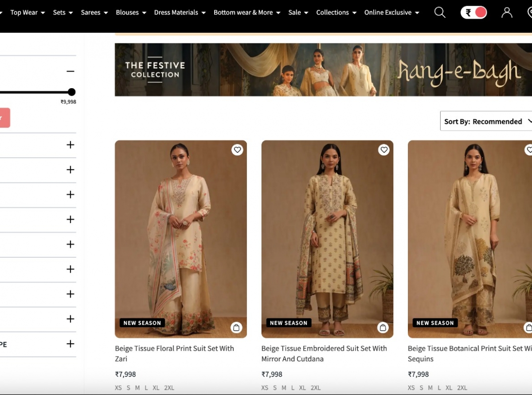Select size XS for Floral Print Suit Set
This screenshot has width=532, height=395.
click(x=118, y=388)
